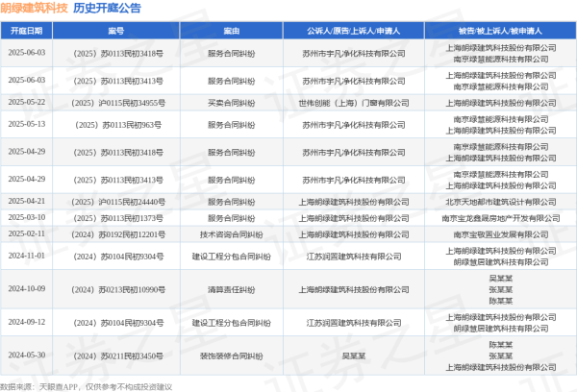Click defendant 南京宝龙鑫晟房地产开发有限公司
This screenshot has width=577, height=392.
tap(501, 218)
